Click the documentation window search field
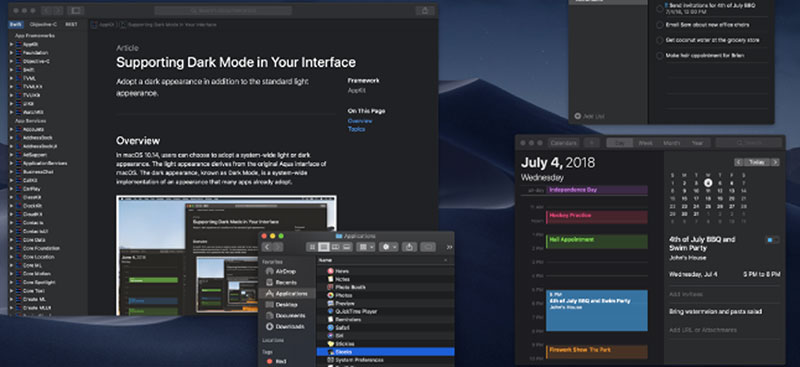Image resolution: width=800 pixels, height=367 pixels. click(x=223, y=11)
